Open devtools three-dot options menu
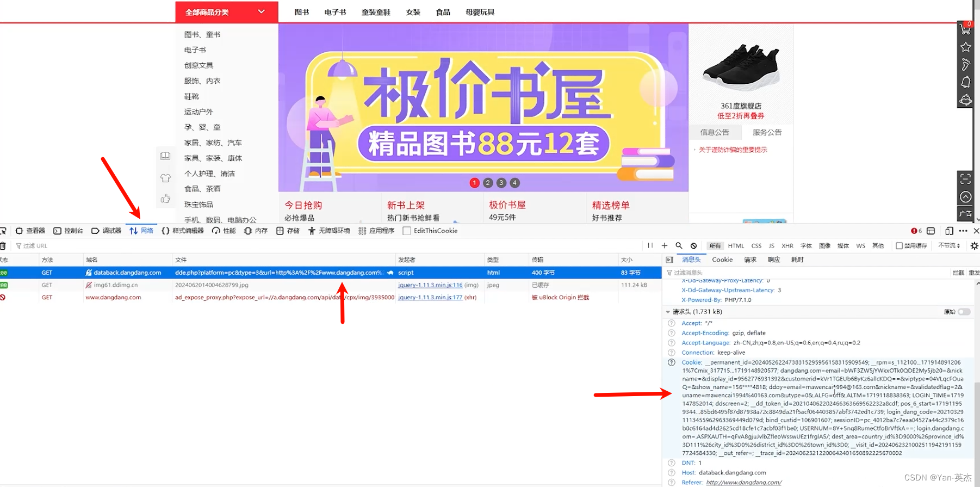The height and width of the screenshot is (487, 980). pos(963,231)
